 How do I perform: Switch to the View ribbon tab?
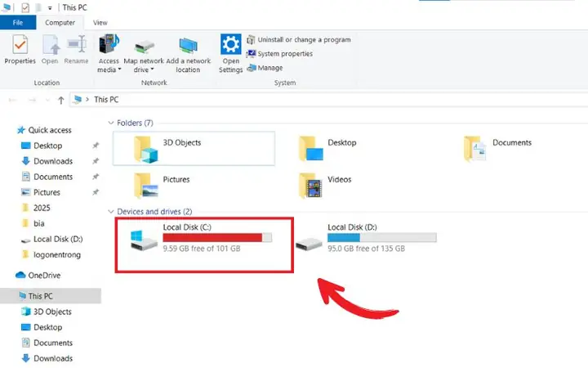[x=100, y=23]
